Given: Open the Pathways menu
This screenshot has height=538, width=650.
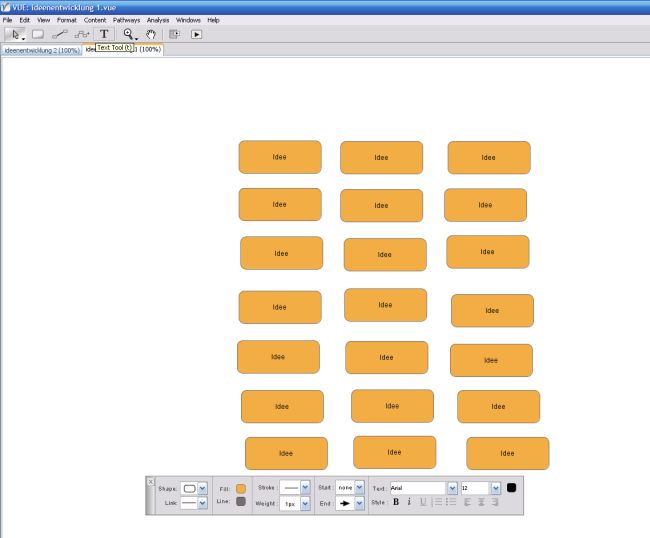Looking at the screenshot, I should click(126, 20).
